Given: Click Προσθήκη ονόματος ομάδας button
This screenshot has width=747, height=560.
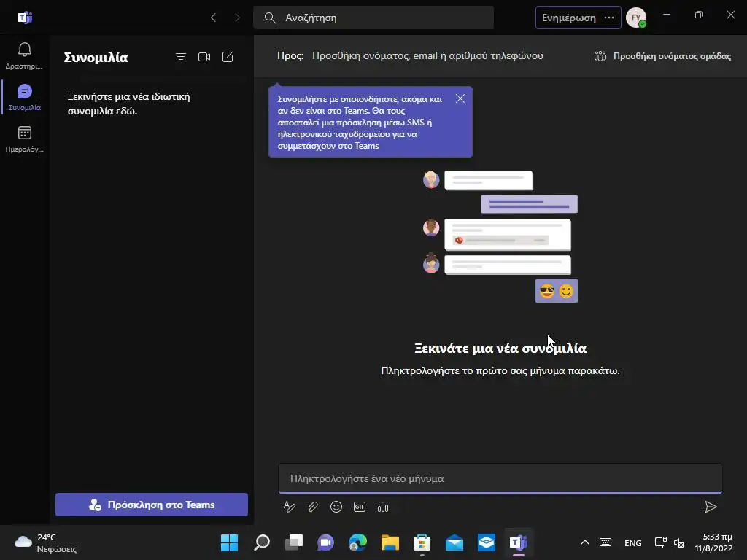Looking at the screenshot, I should tap(662, 56).
